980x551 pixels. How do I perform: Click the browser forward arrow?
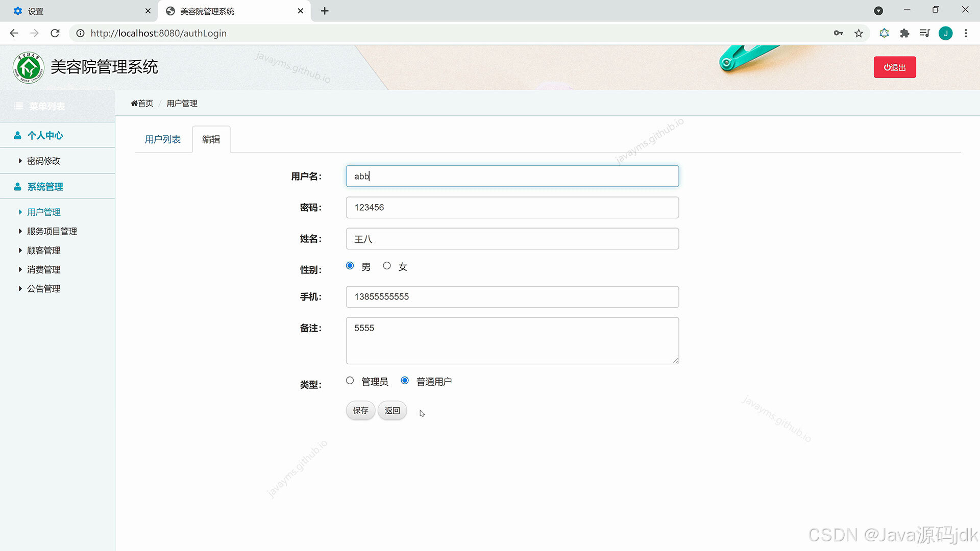(x=34, y=33)
